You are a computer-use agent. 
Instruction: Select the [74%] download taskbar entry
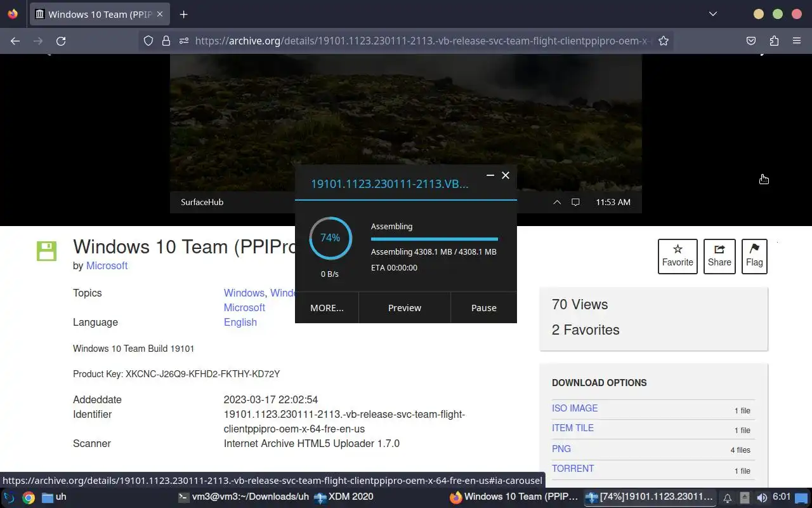[x=649, y=497]
